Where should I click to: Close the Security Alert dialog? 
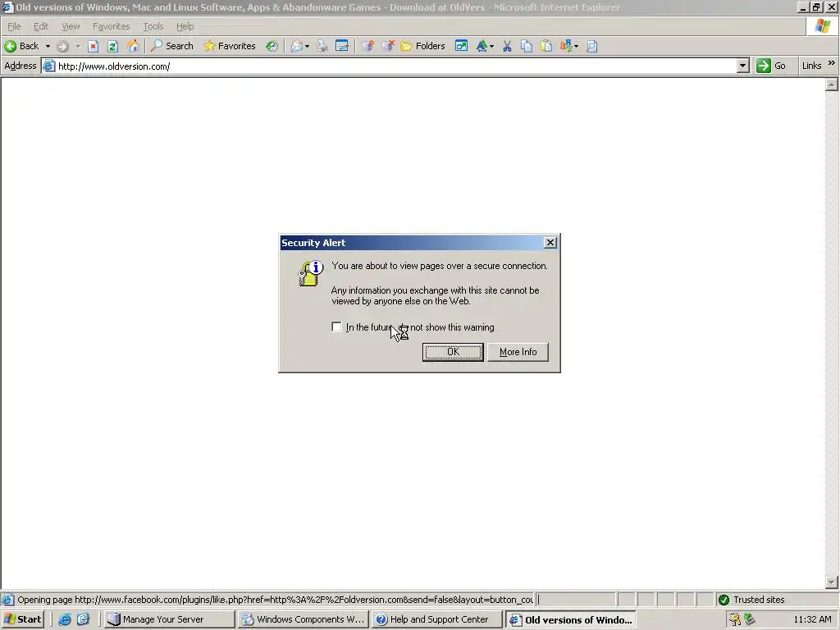click(x=550, y=243)
